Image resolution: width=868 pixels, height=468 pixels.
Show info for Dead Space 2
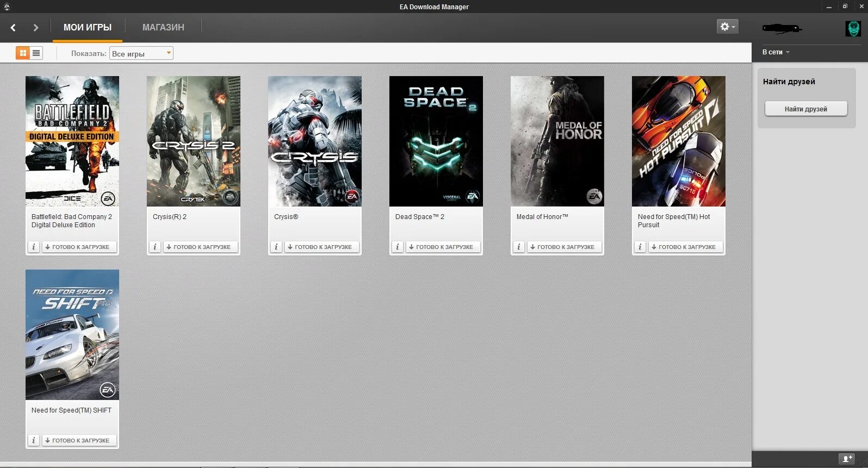[x=398, y=247]
